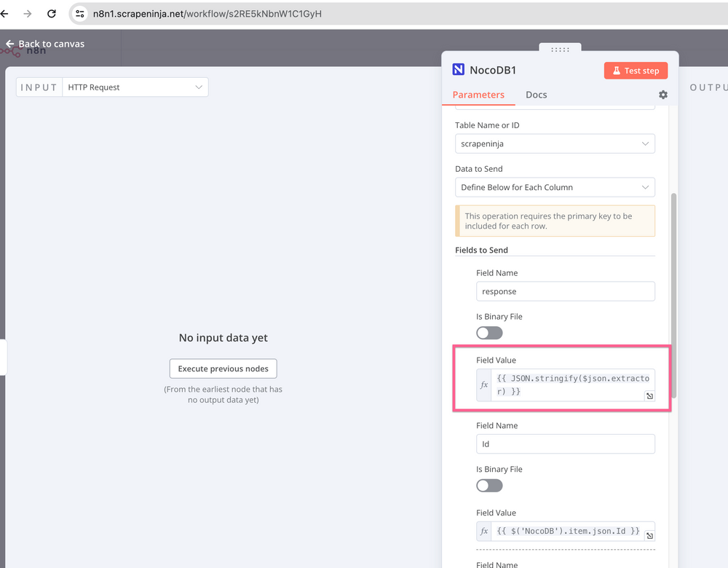
Task: Click the fx icon beside JSON.stringify expression
Action: (485, 385)
